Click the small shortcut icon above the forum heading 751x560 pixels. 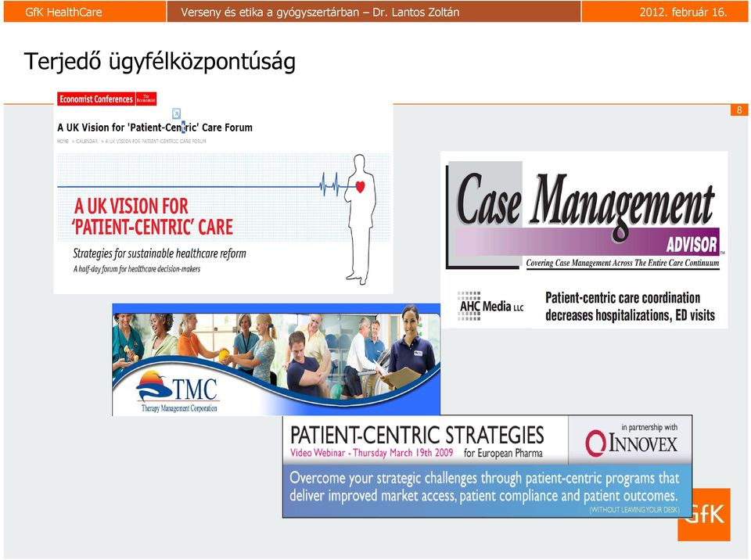pos(176,113)
